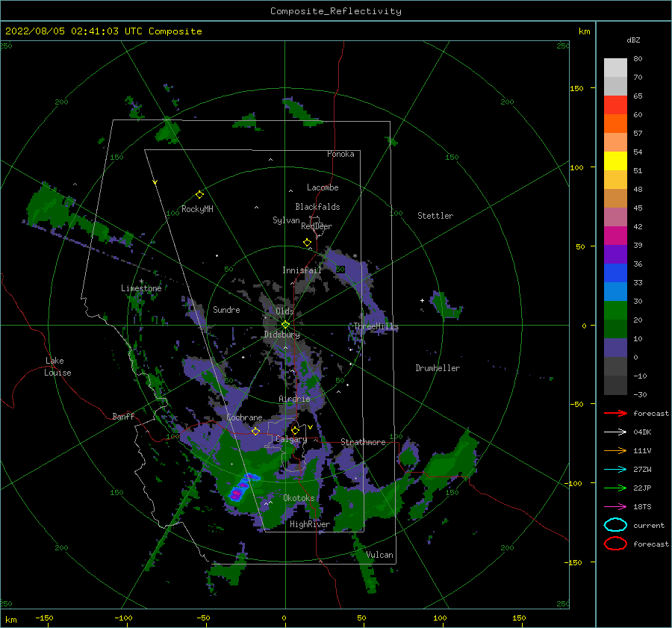
Task: Click the Airdrie label
Action: point(294,399)
